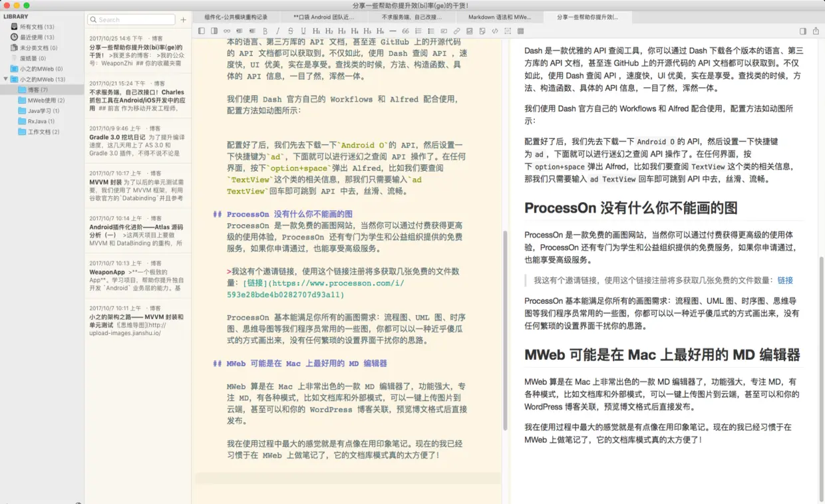The height and width of the screenshot is (504, 825).
Task: Toggle the library sidebar panel icon
Action: pyautogui.click(x=202, y=31)
